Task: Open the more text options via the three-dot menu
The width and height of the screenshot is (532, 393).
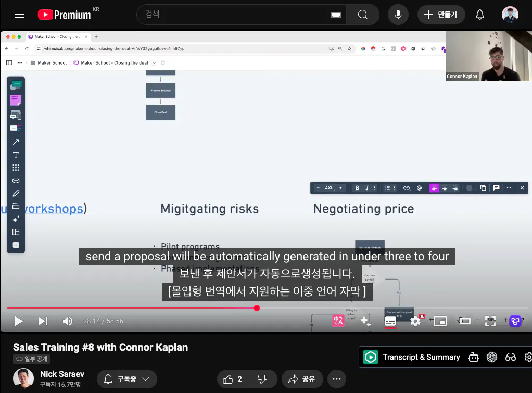Action: pyautogui.click(x=509, y=188)
